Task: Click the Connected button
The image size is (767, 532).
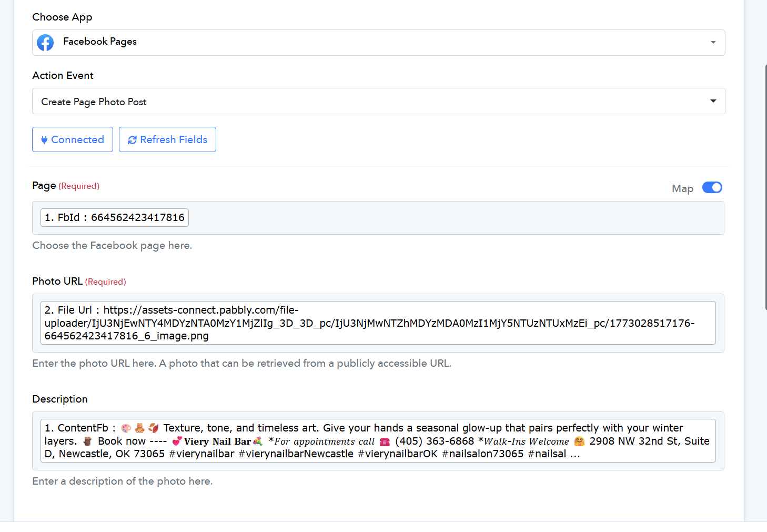Action: (73, 139)
